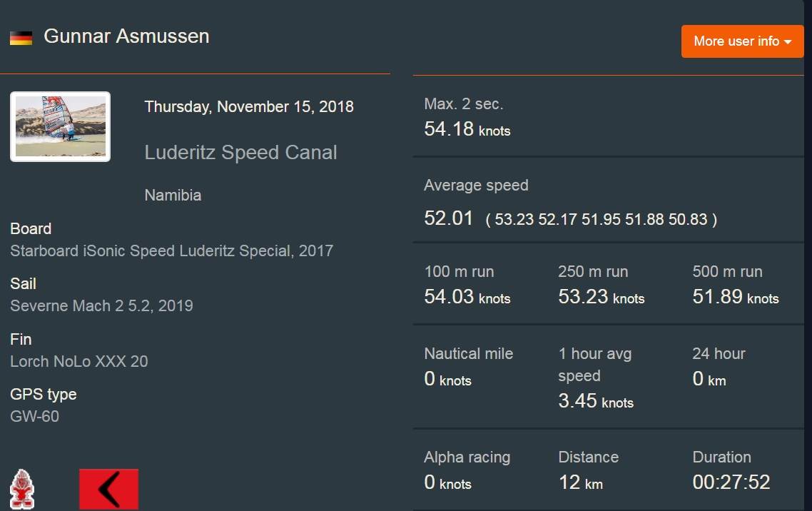Click the red Severne brand logo

point(108,489)
